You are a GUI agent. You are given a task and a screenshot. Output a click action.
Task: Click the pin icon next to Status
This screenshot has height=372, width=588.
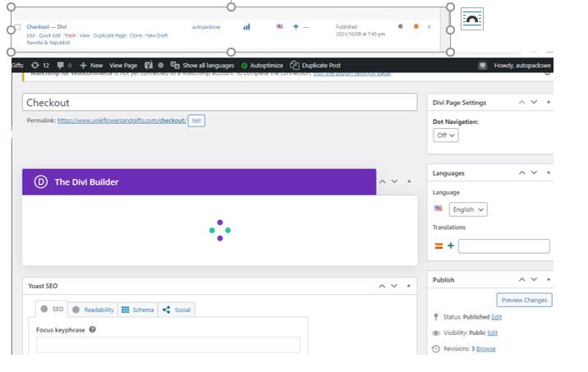(436, 317)
